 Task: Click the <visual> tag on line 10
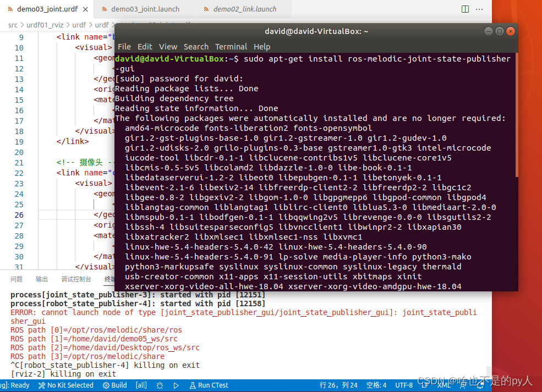(94, 47)
